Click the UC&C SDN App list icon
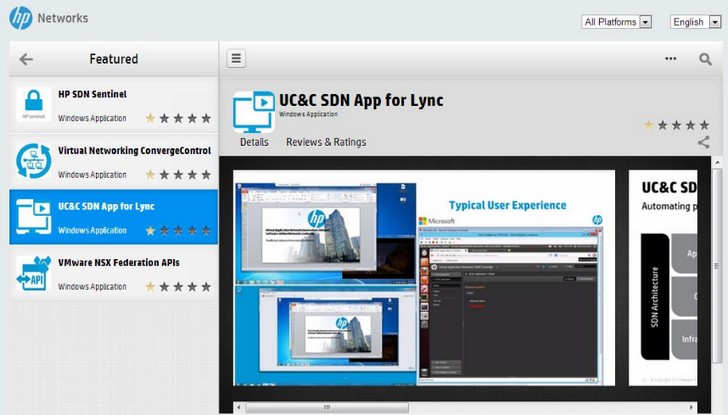This screenshot has height=415, width=728. coord(33,217)
